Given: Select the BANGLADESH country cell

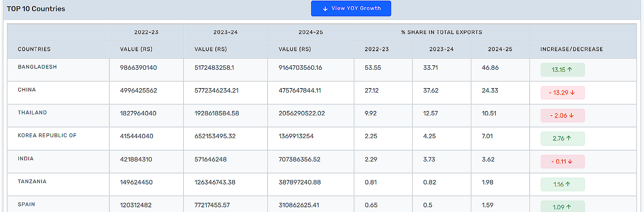Looking at the screenshot, I should pyautogui.click(x=37, y=67).
